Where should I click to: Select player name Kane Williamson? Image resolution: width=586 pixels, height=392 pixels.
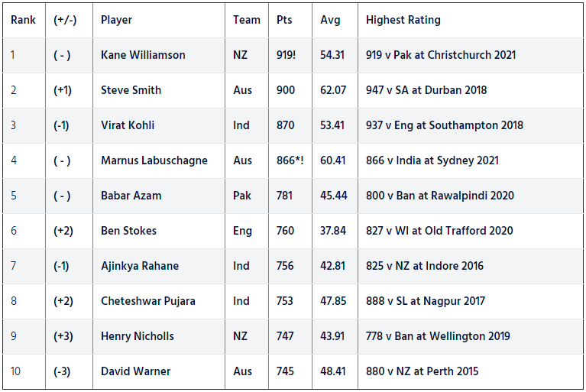tap(143, 55)
